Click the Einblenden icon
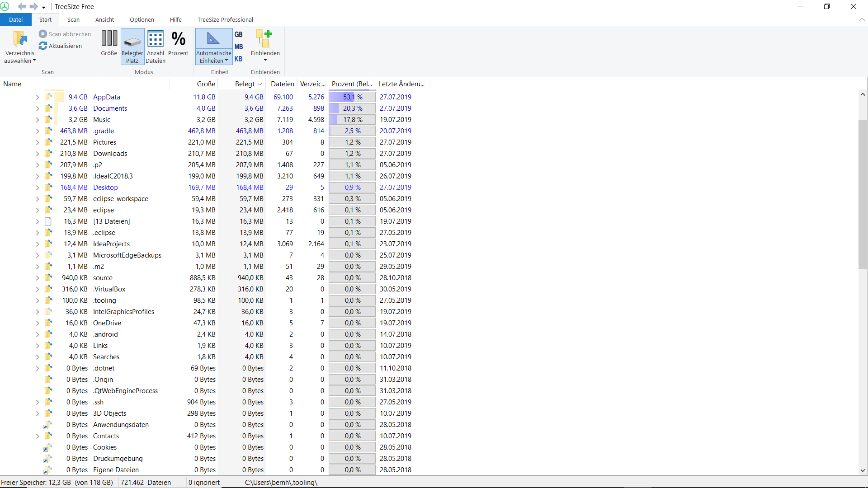The height and width of the screenshot is (488, 868). [x=265, y=39]
